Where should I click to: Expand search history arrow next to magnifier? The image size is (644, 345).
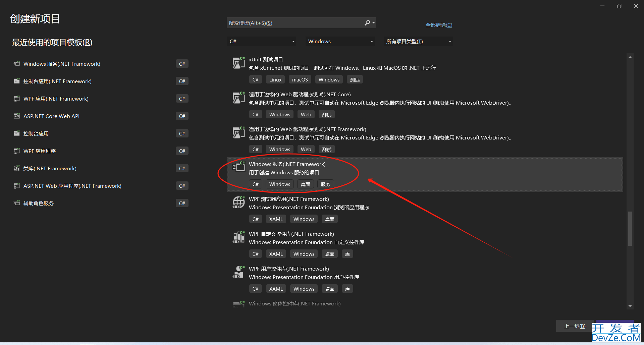point(374,23)
